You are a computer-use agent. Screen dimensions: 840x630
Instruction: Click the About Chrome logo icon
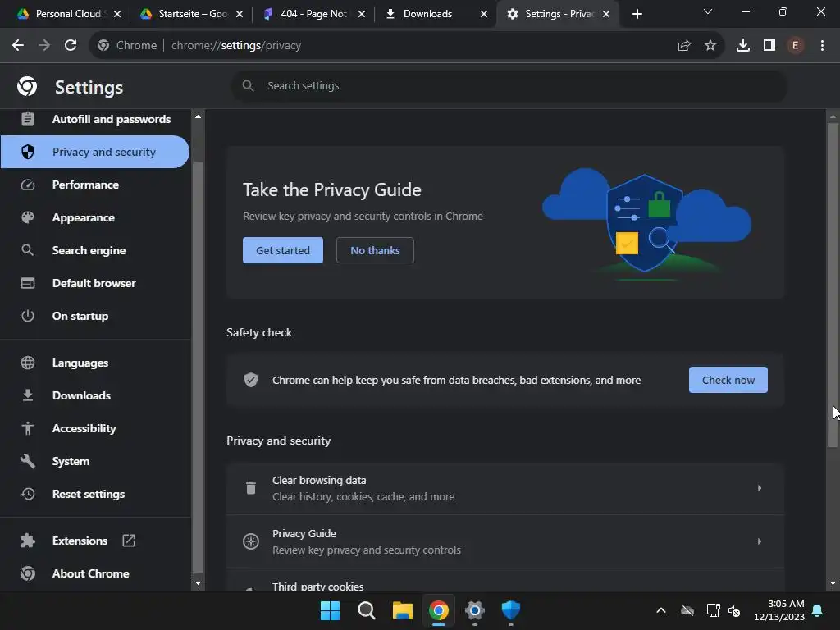(x=28, y=573)
